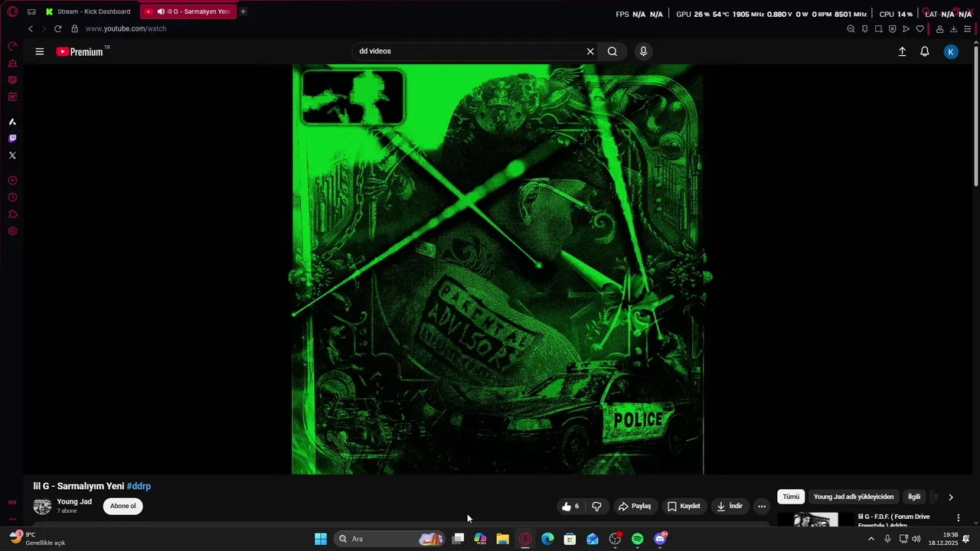This screenshot has height=551, width=980.
Task: Mute the audio-playing YouTube tab speaker icon
Action: [x=161, y=11]
